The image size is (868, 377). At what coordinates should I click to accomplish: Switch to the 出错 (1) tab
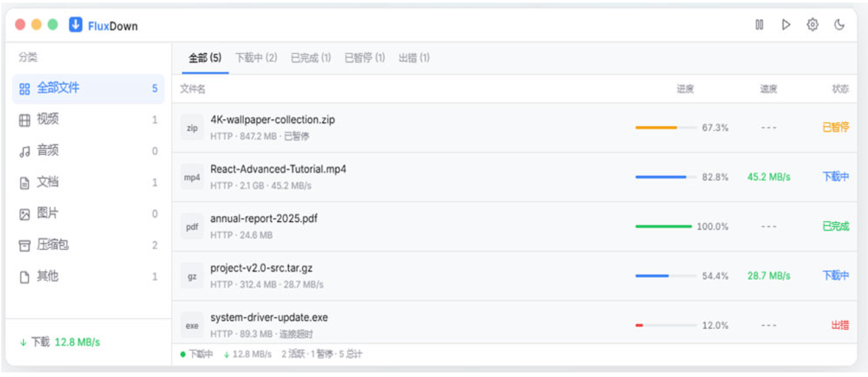pyautogui.click(x=414, y=58)
